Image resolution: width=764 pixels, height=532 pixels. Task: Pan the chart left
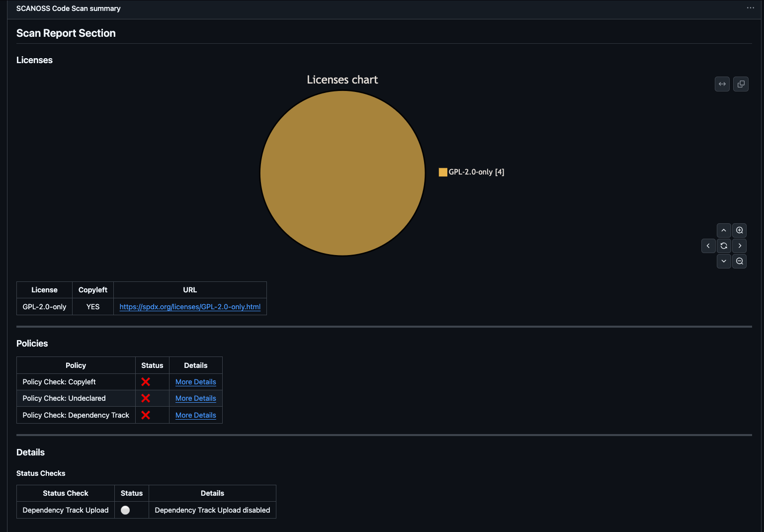point(708,246)
